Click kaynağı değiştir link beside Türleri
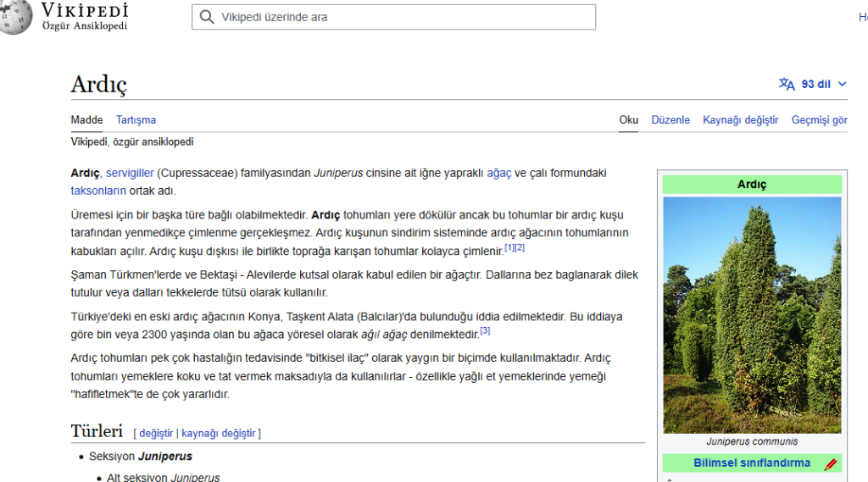This screenshot has width=868, height=482. point(218,434)
